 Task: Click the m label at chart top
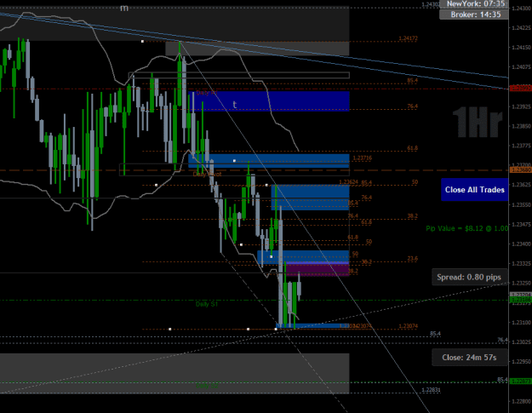[124, 8]
